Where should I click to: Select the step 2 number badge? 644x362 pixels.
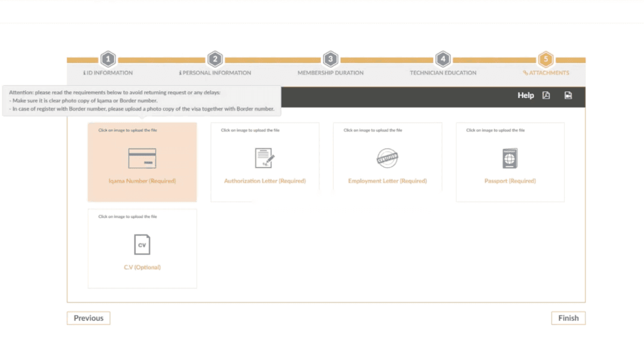215,59
